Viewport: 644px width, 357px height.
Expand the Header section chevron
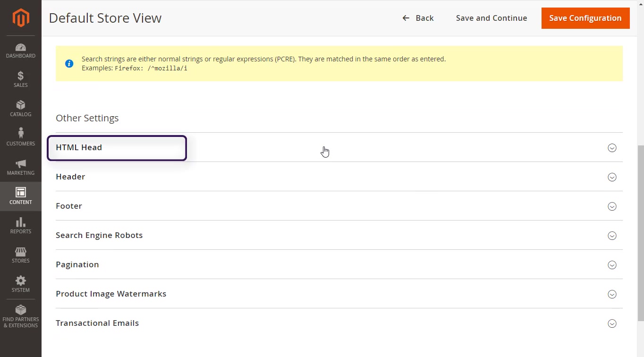[612, 177]
